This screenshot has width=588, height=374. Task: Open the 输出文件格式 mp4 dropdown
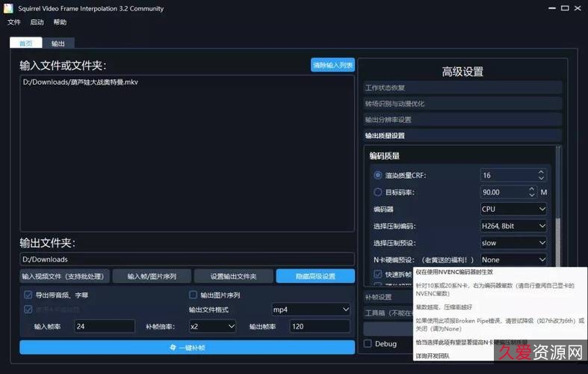click(311, 310)
